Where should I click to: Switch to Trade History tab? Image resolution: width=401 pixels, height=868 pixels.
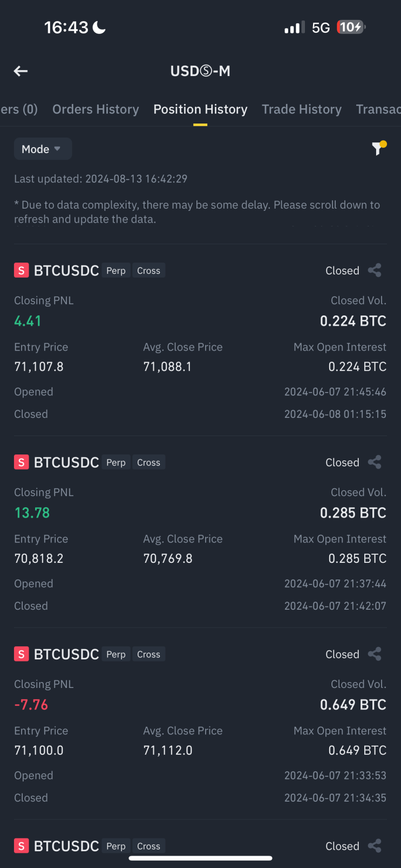pos(301,109)
